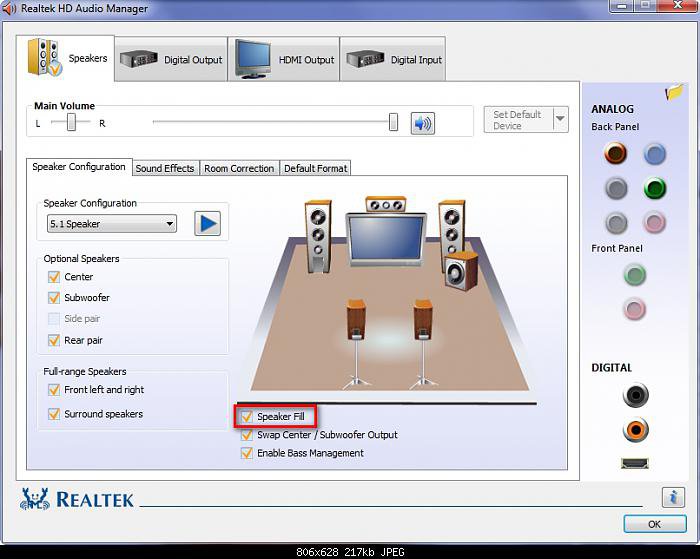
Task: Switch to the Digital Input tab
Action: pyautogui.click(x=393, y=59)
